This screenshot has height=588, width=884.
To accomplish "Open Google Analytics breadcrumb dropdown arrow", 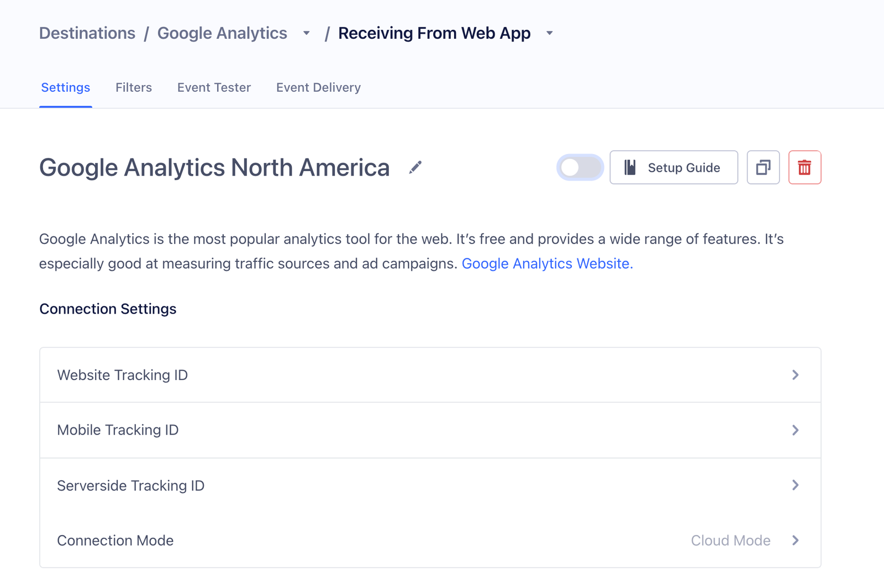I will coord(307,33).
